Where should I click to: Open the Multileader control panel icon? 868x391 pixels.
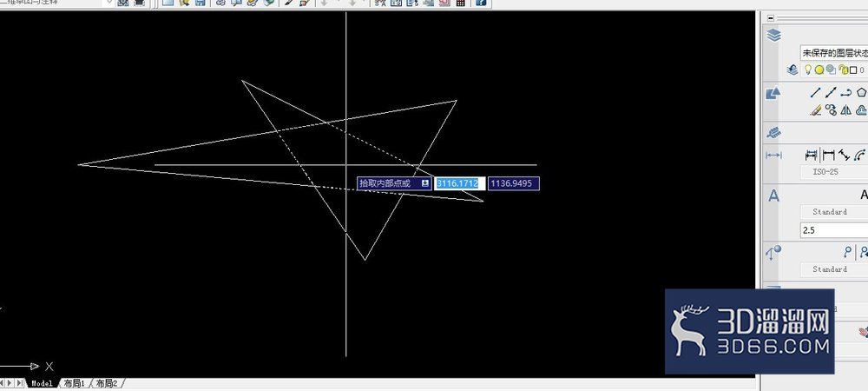click(773, 253)
